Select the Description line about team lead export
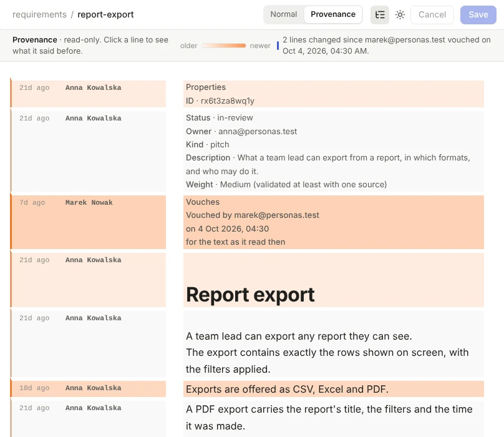Image resolution: width=504 pixels, height=437 pixels. 333,164
